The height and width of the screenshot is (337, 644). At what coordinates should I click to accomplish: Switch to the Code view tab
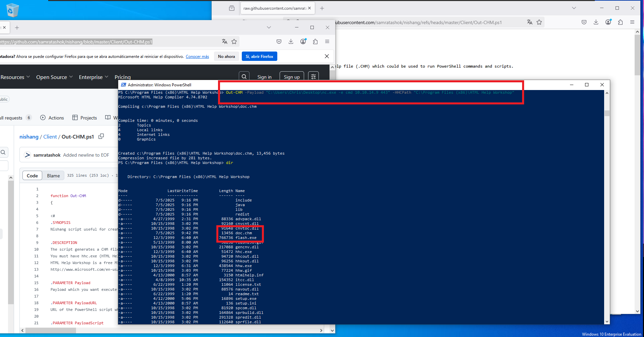point(32,176)
